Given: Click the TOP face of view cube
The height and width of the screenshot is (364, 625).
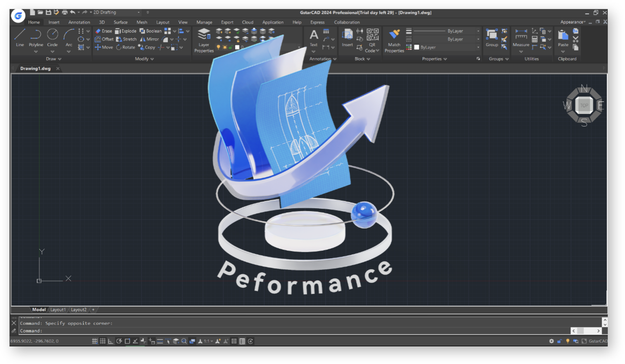Looking at the screenshot, I should point(584,105).
